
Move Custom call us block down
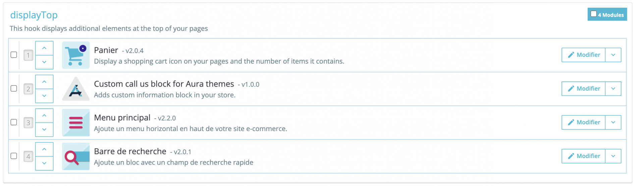coord(44,96)
